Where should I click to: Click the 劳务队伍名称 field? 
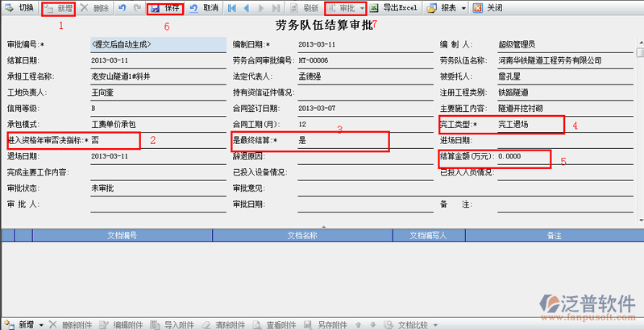[x=566, y=60]
